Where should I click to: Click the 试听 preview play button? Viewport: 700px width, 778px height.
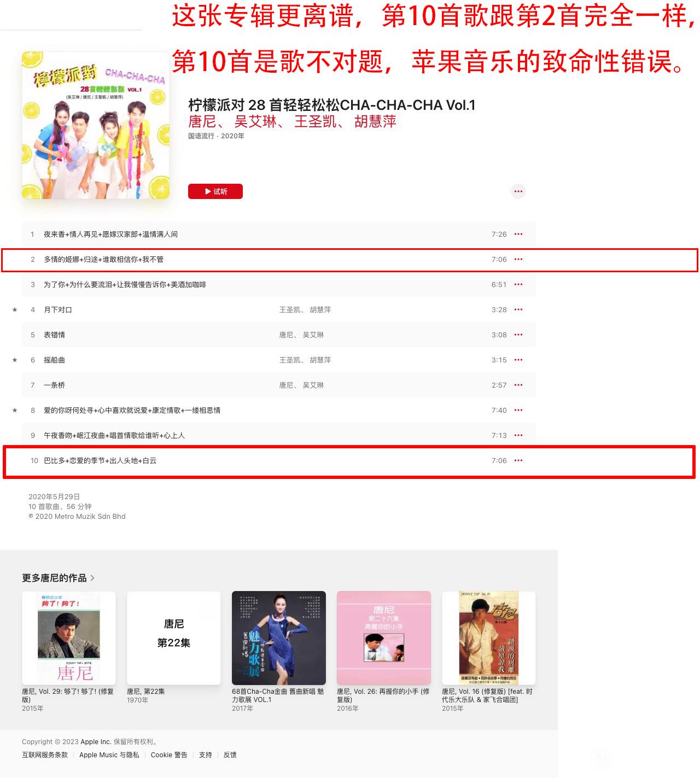coord(215,191)
